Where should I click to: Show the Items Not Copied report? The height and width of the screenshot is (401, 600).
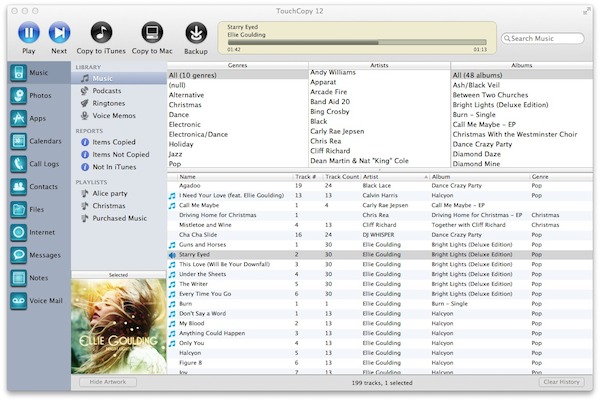pyautogui.click(x=120, y=155)
